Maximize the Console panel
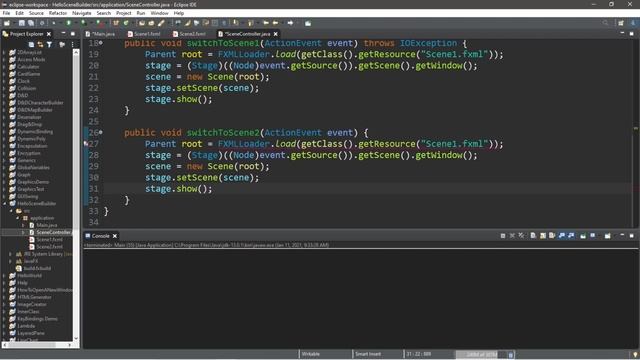The image size is (640, 360). [x=631, y=236]
